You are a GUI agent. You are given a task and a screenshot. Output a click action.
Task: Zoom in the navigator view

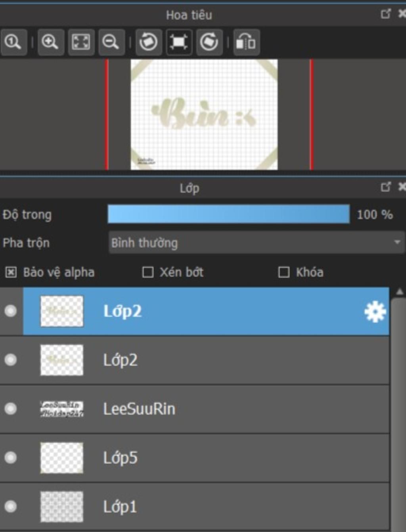(x=50, y=42)
